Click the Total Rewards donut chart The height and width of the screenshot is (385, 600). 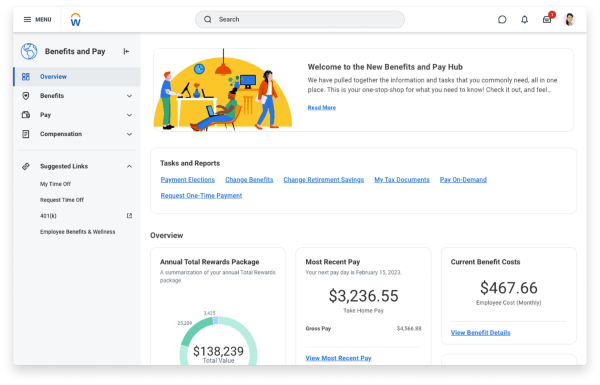218,341
